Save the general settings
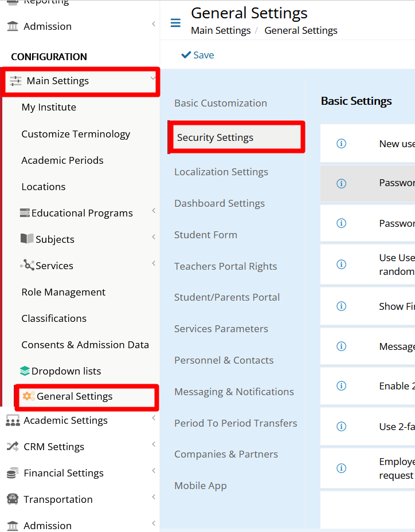The height and width of the screenshot is (532, 415). click(x=198, y=55)
